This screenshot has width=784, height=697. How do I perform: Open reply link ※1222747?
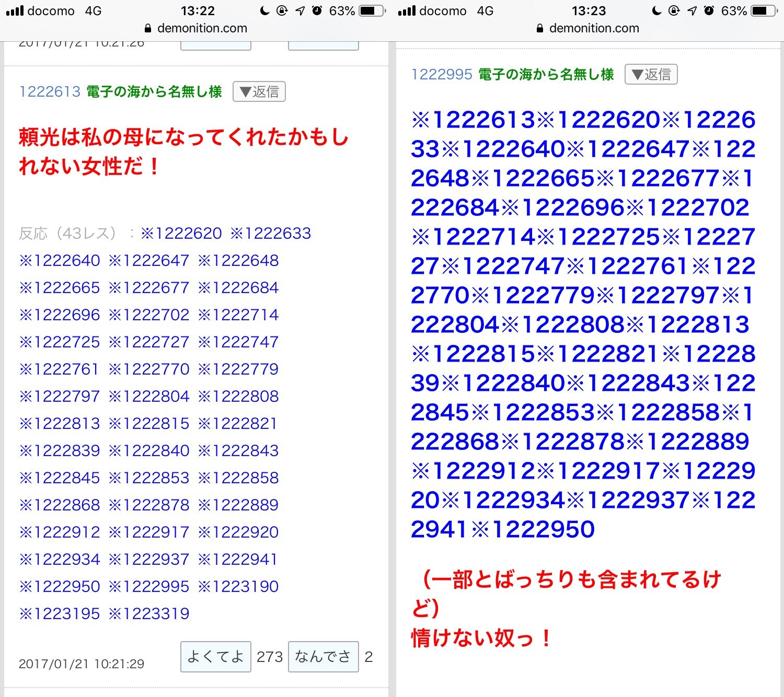pos(238,342)
